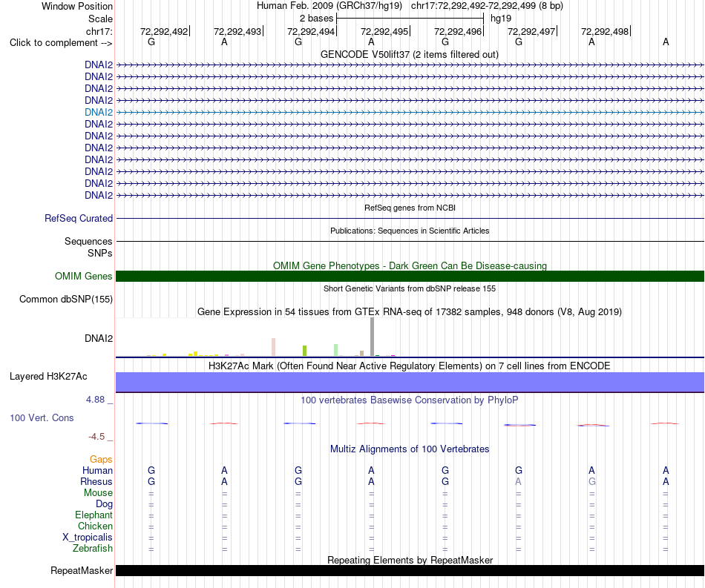Click 'Short Genetic Variants from dbSNP' title
Image resolution: width=705 pixels, height=588 pixels.
point(410,288)
